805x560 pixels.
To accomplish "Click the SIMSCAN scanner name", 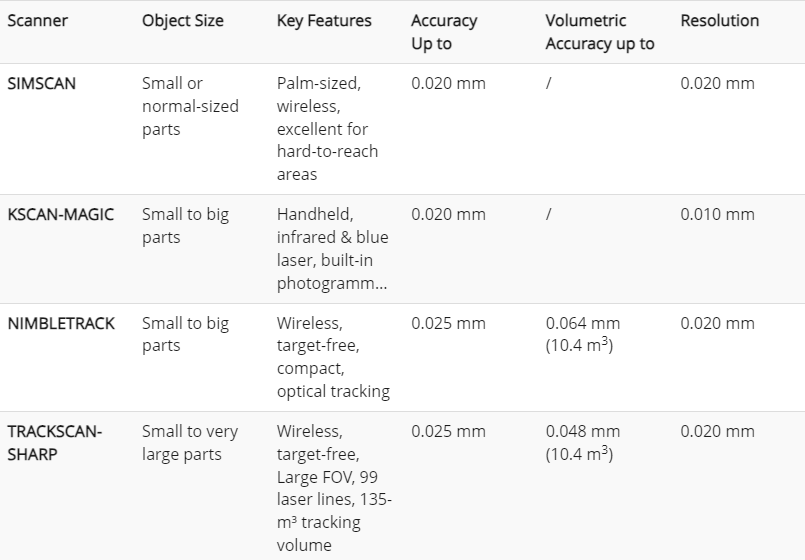I will pos(41,83).
